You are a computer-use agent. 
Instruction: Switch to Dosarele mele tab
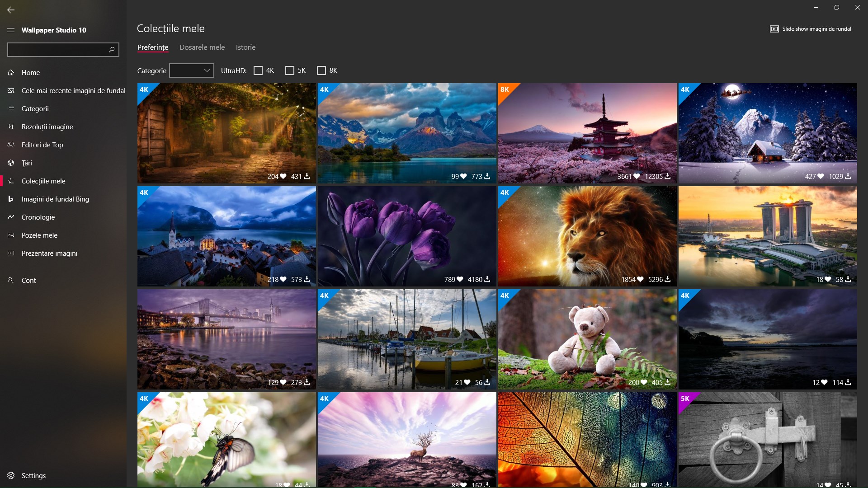click(x=202, y=47)
